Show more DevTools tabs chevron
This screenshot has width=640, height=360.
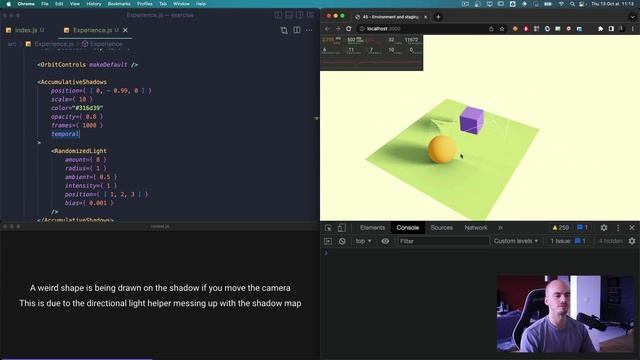(x=500, y=228)
